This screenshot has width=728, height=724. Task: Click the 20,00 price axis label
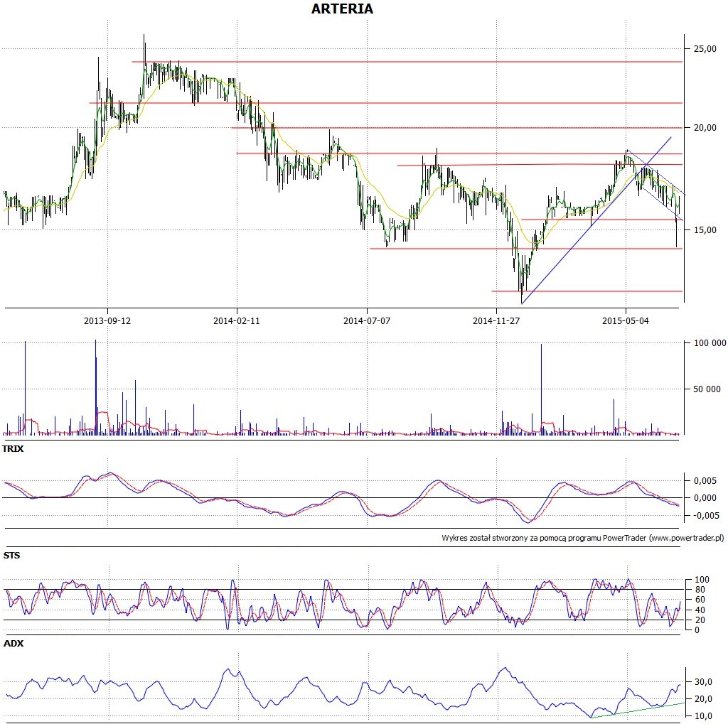[x=705, y=128]
